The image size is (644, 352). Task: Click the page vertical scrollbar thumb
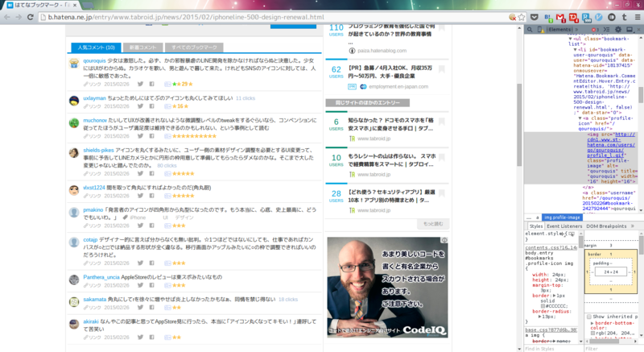click(519, 124)
